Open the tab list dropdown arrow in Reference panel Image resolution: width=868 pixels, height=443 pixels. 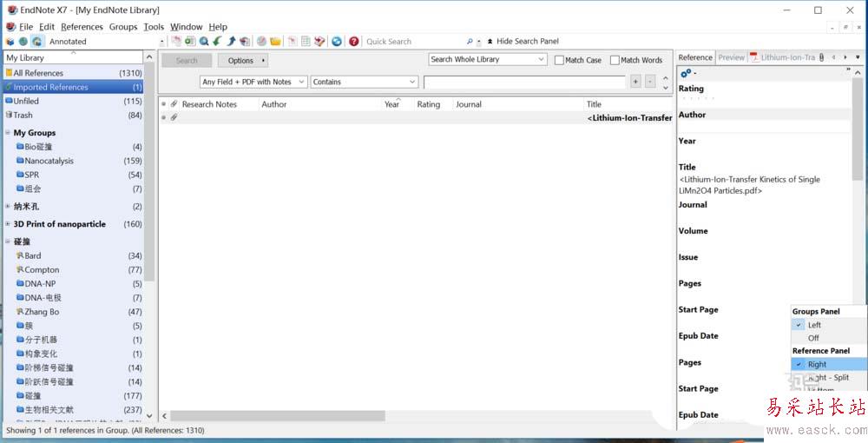point(858,57)
